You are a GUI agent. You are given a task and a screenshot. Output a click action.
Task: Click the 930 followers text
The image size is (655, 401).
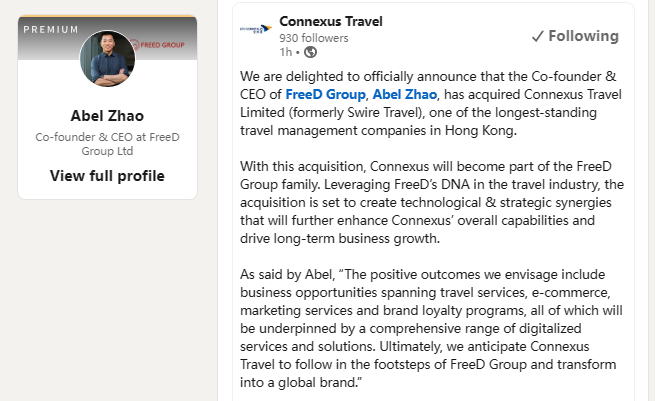coord(314,38)
